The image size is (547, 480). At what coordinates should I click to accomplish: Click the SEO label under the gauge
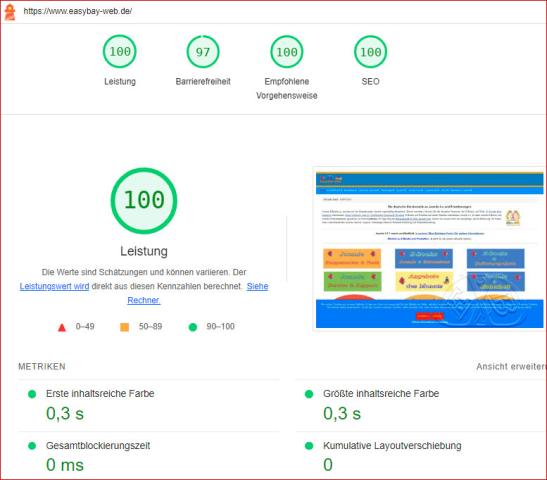coord(370,81)
